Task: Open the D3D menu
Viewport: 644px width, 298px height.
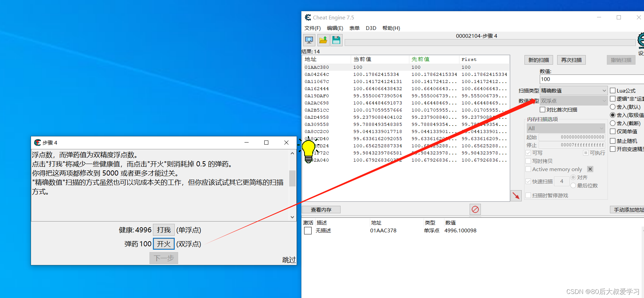Action: click(x=371, y=28)
